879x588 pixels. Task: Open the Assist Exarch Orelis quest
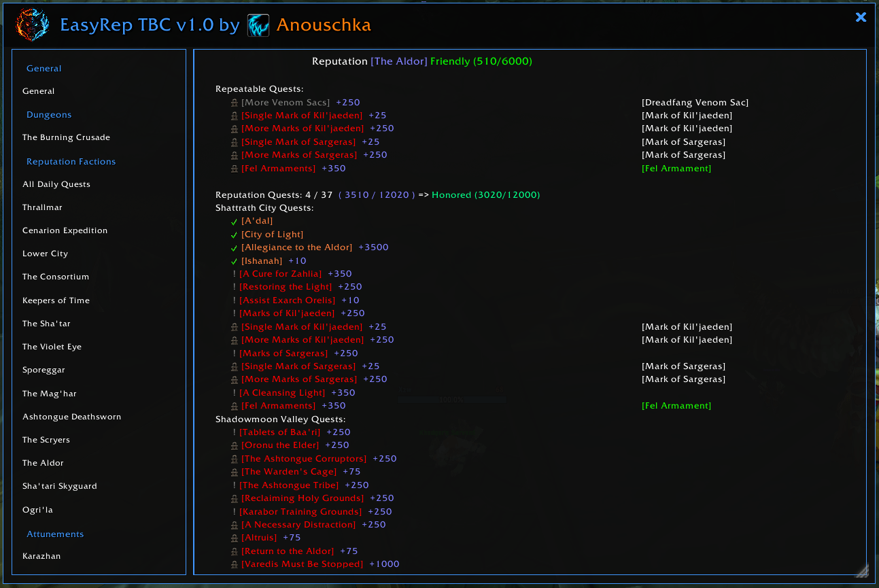[x=288, y=300]
